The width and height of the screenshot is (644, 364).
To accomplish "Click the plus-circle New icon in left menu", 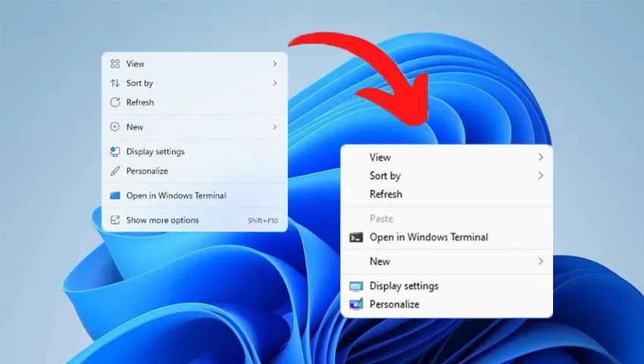I will (115, 127).
